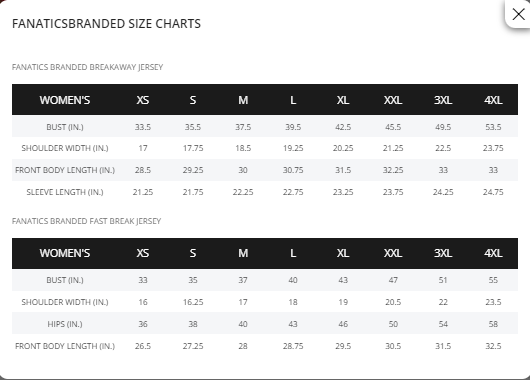Click the Breakaway bust value 33.5

coord(143,127)
